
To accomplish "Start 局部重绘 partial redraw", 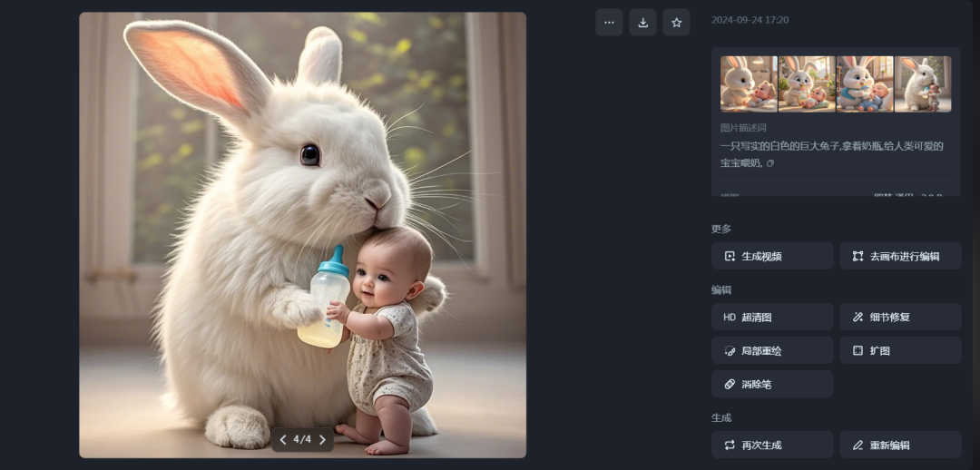I will click(772, 350).
